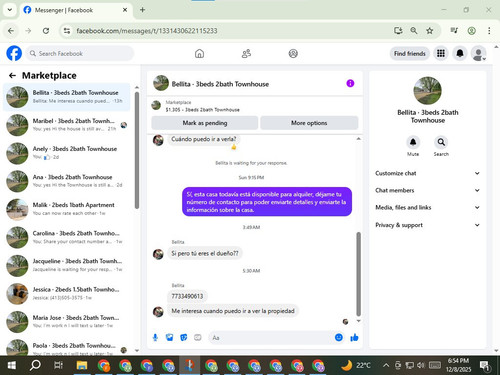The width and height of the screenshot is (500, 375).
Task: Expand Privacy & support section
Action: [x=428, y=225]
